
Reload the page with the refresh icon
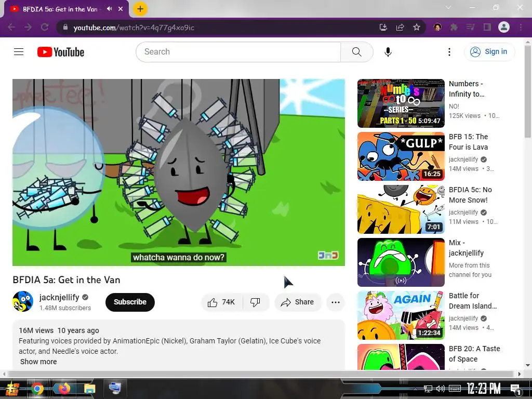tap(45, 28)
